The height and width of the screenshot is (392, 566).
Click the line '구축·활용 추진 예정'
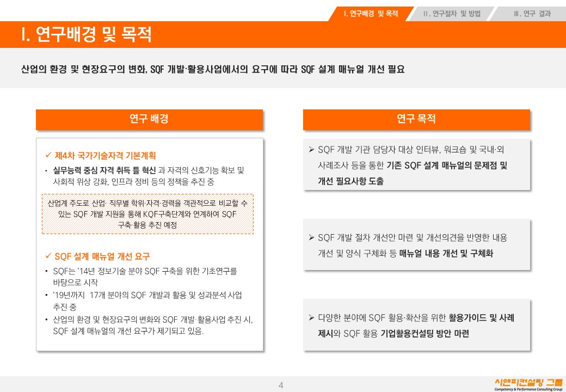click(147, 225)
